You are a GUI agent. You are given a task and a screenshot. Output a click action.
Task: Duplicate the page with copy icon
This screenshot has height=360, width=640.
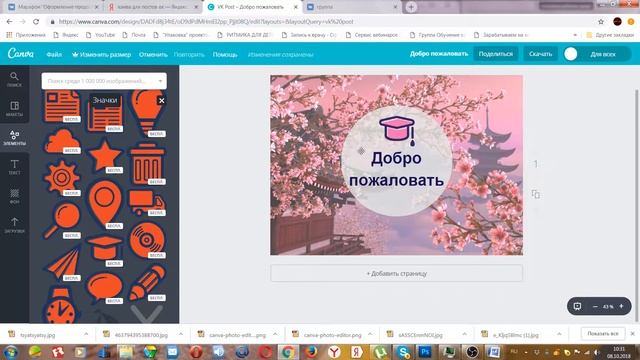click(536, 194)
